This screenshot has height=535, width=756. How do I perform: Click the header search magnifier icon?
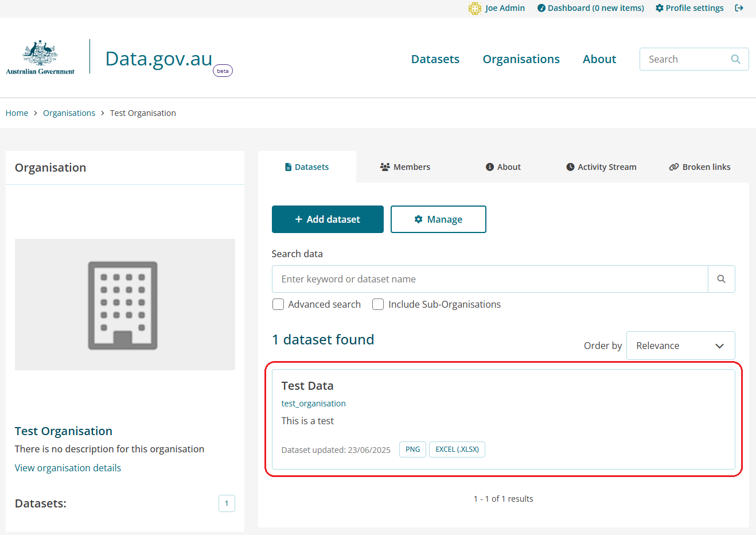click(x=736, y=59)
